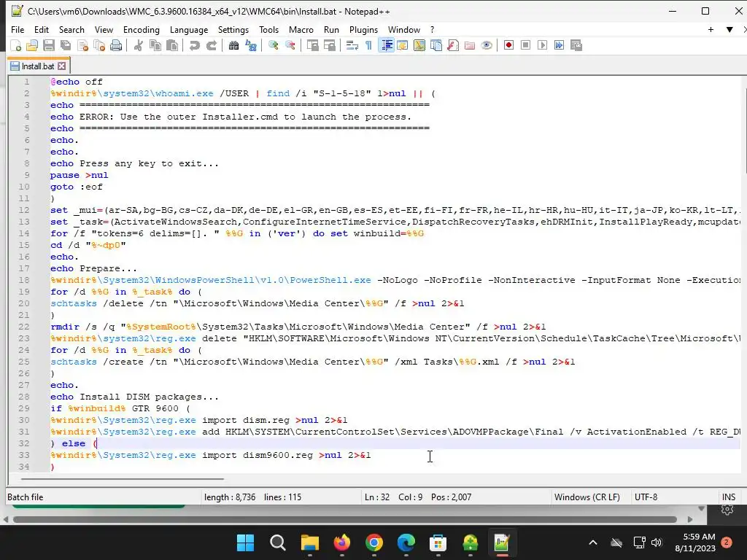Click the Cut scissors icon
747x560 pixels.
(x=139, y=45)
